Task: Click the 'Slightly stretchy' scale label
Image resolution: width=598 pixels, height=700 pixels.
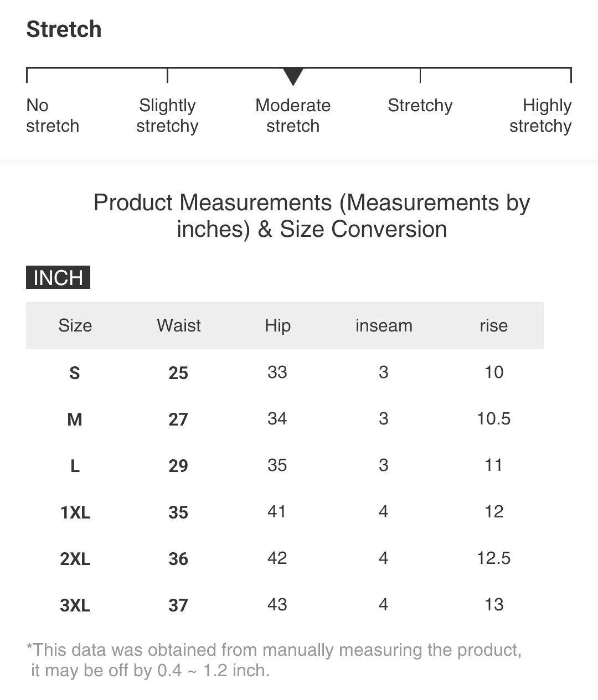Action: click(x=167, y=116)
